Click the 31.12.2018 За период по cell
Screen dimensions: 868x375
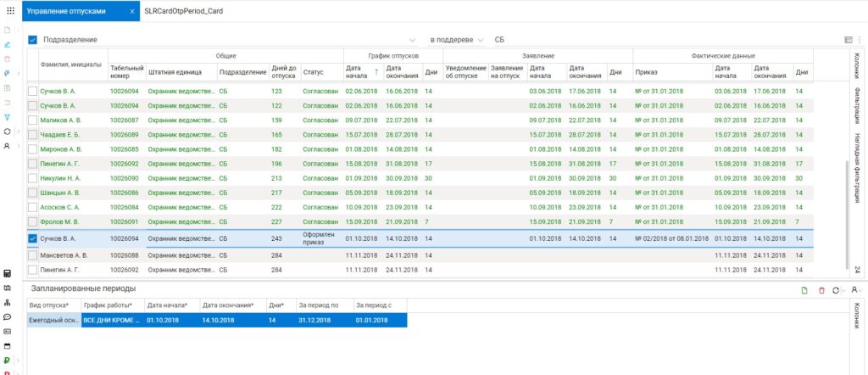(325, 320)
